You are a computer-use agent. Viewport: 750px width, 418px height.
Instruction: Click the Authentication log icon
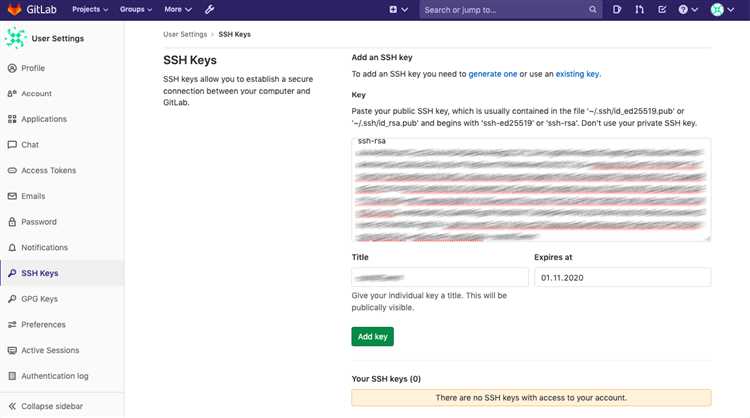tap(12, 376)
